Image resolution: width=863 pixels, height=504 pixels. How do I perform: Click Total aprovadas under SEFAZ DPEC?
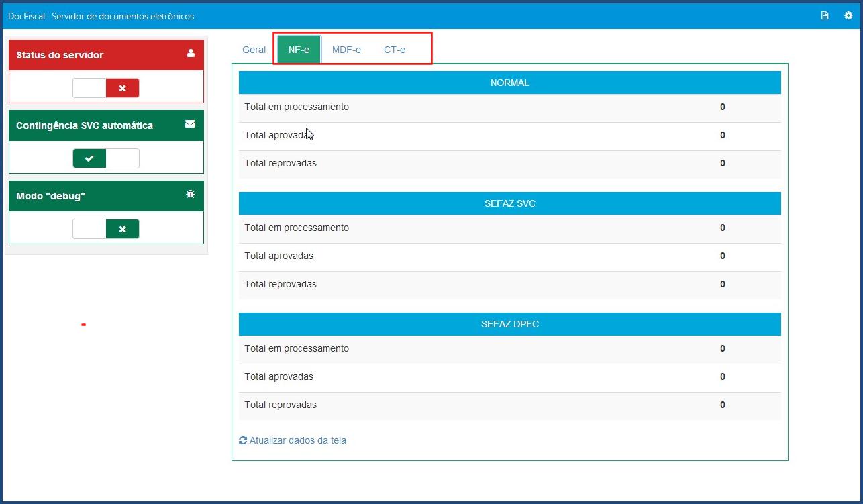pos(278,376)
